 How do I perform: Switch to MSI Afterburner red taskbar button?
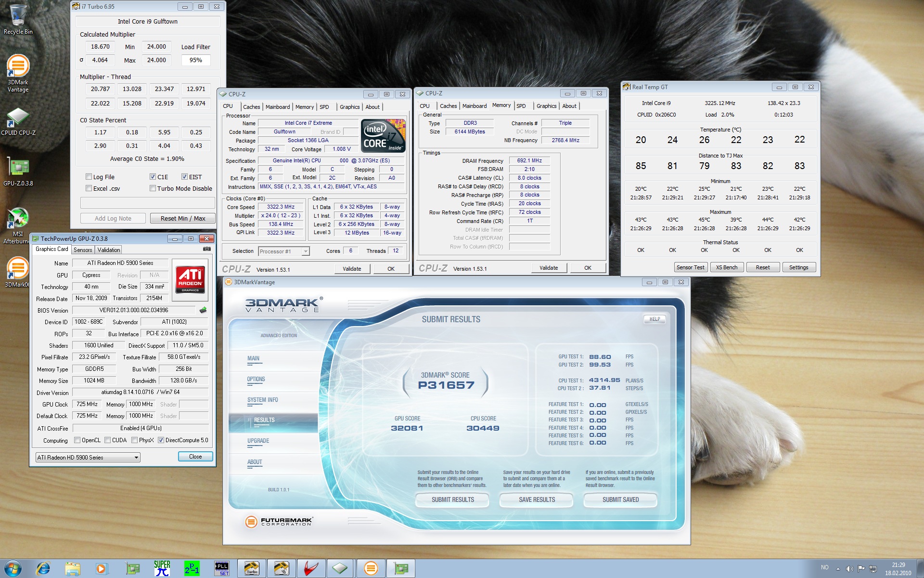[x=311, y=568]
